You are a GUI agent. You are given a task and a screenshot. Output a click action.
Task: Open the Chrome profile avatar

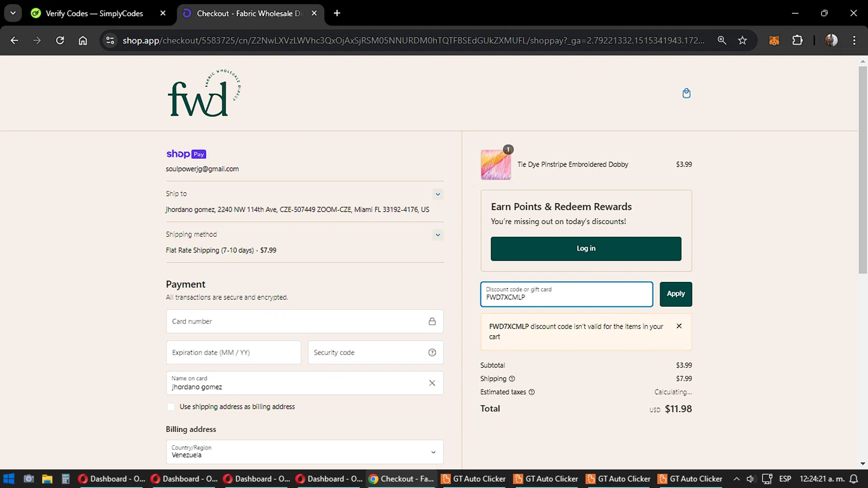tap(832, 41)
